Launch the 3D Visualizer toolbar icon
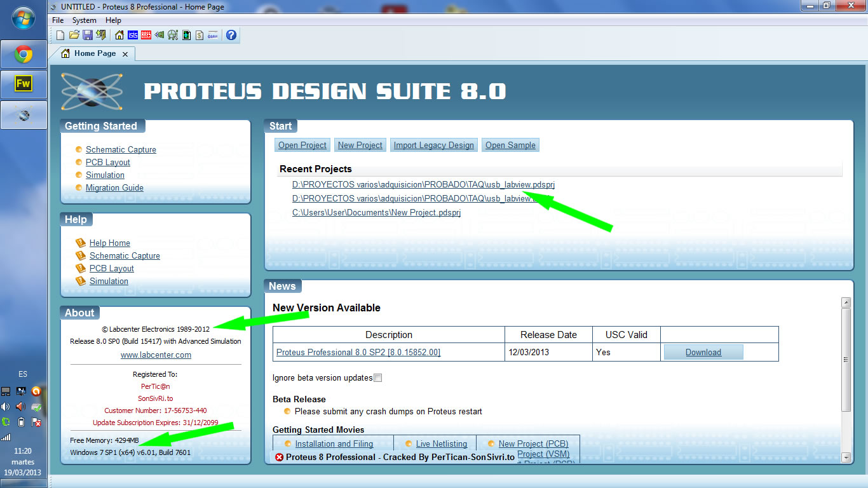 159,35
